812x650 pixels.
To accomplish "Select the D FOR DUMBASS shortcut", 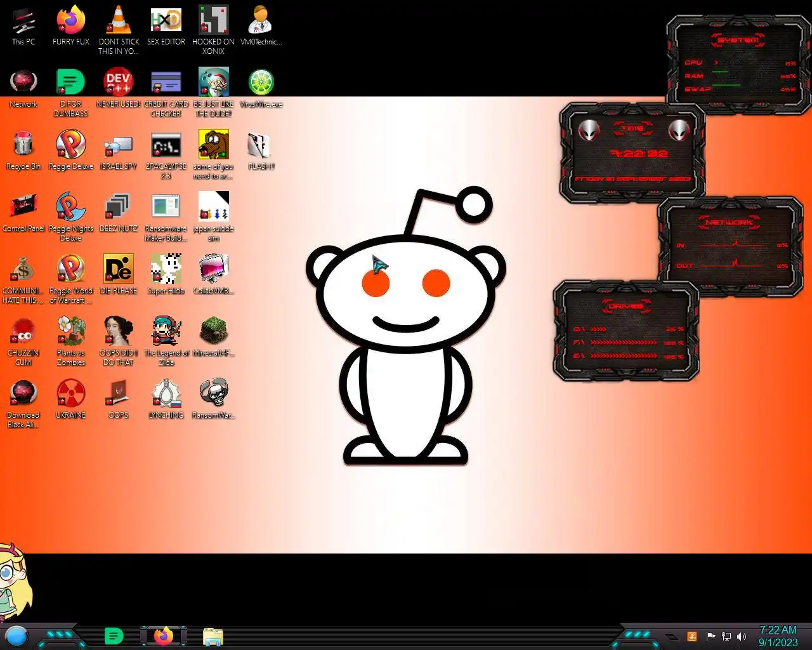I will coord(71,93).
